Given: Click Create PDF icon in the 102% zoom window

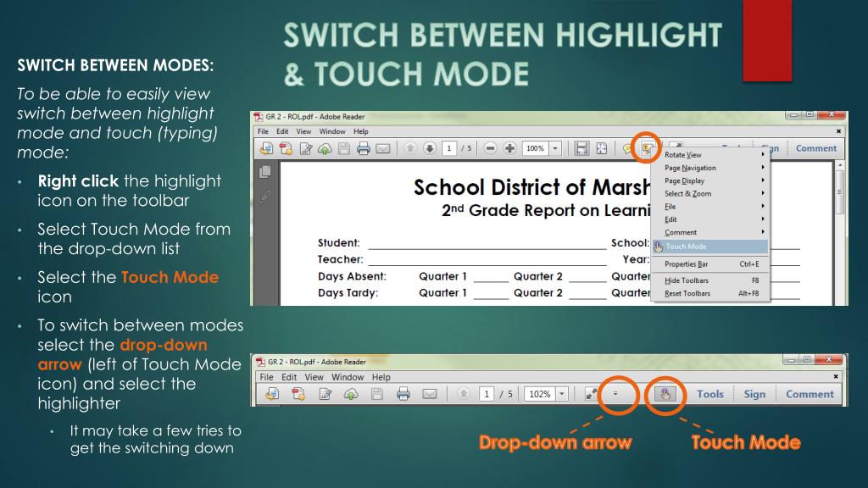Looking at the screenshot, I should point(298,394).
